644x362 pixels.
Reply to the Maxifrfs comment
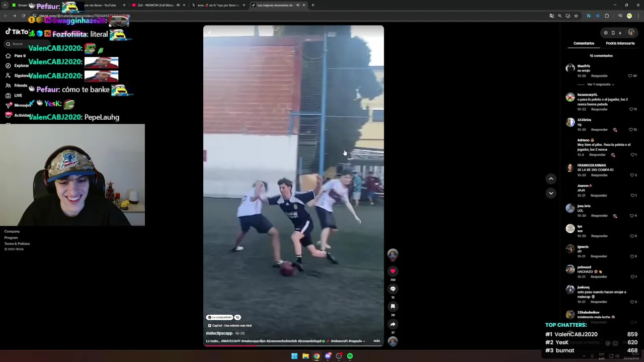(x=599, y=76)
